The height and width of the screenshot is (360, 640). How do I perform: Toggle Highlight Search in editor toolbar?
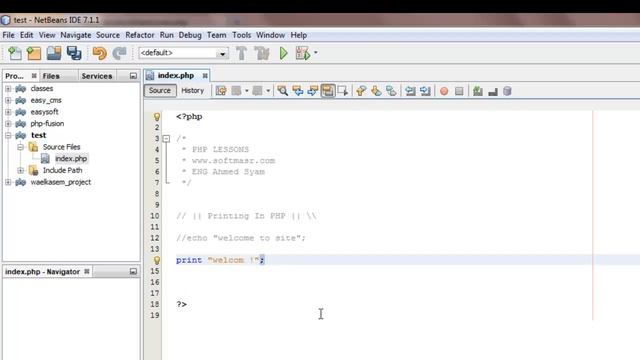click(x=328, y=91)
